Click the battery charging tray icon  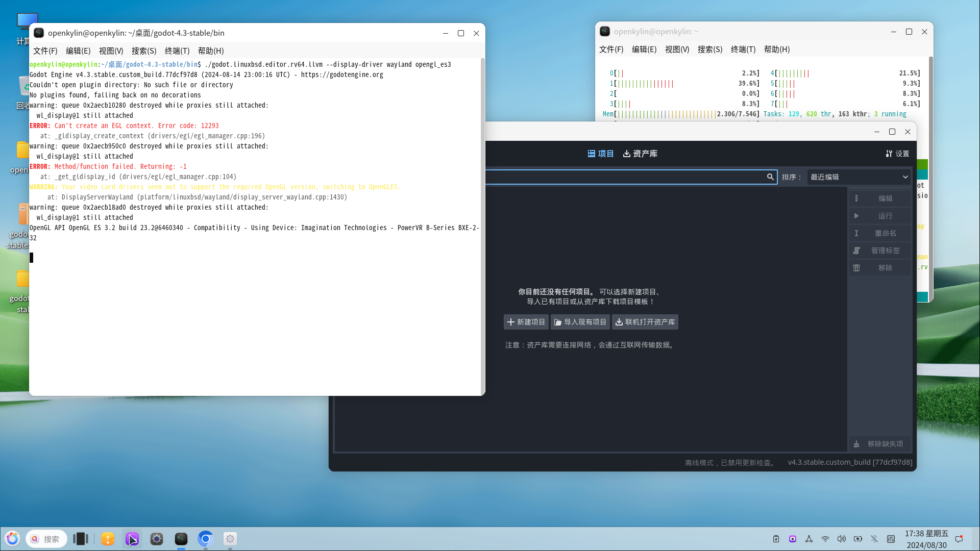(x=858, y=539)
